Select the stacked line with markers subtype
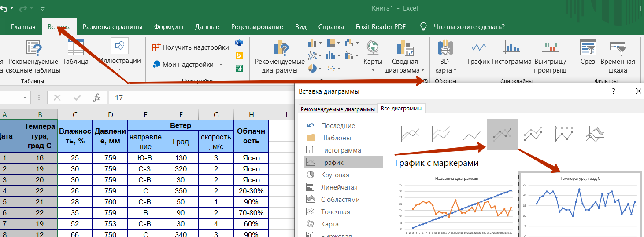Image resolution: width=644 pixels, height=237 pixels. point(533,134)
